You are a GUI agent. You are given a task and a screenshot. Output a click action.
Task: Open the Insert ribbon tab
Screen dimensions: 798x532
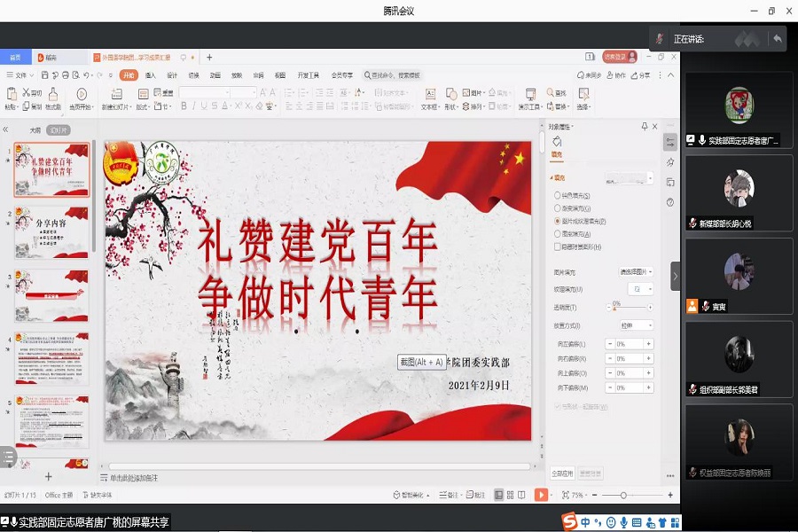click(151, 75)
